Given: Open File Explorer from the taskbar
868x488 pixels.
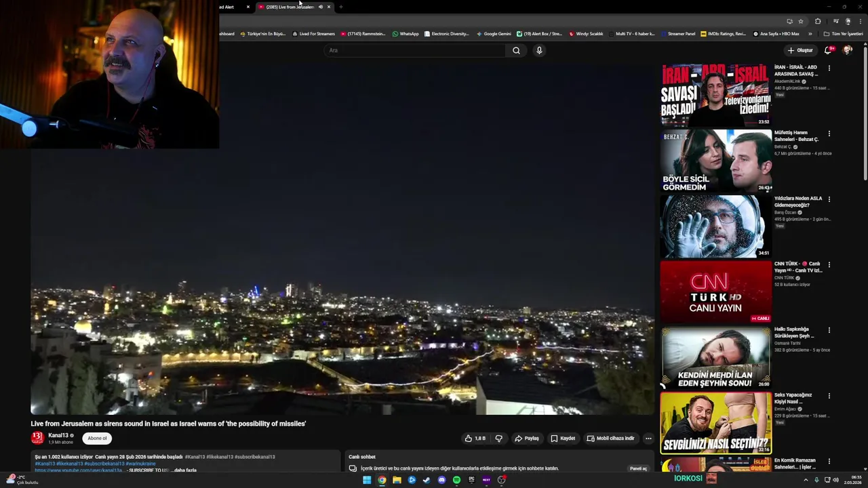Looking at the screenshot, I should tap(397, 480).
